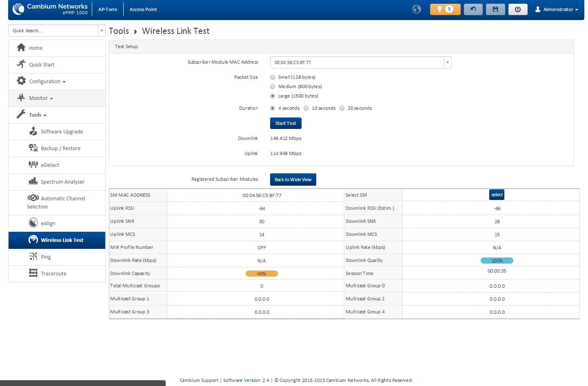Open notifications lightbulb button showing 5
This screenshot has width=588, height=386.
pos(445,9)
